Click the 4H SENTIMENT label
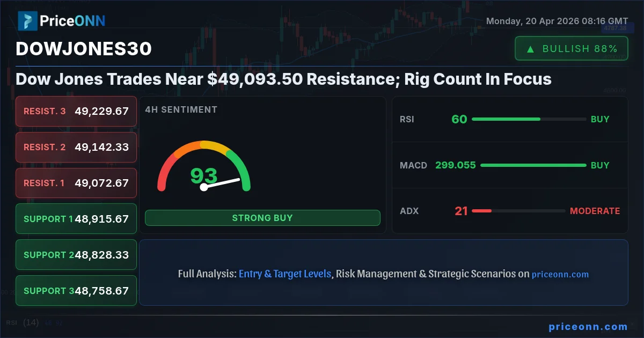The width and height of the screenshot is (644, 338). tap(181, 109)
